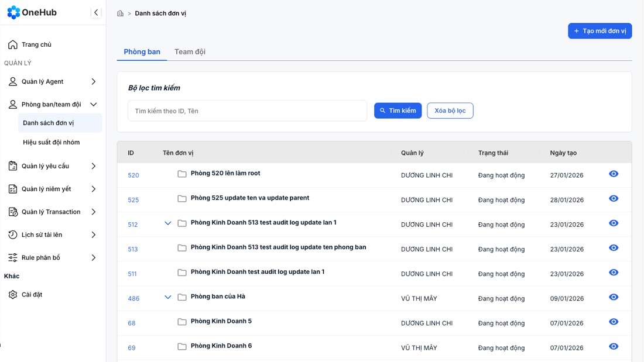The image size is (644, 362).
Task: Click the Cài đặt gear icon
Action: (x=13, y=294)
